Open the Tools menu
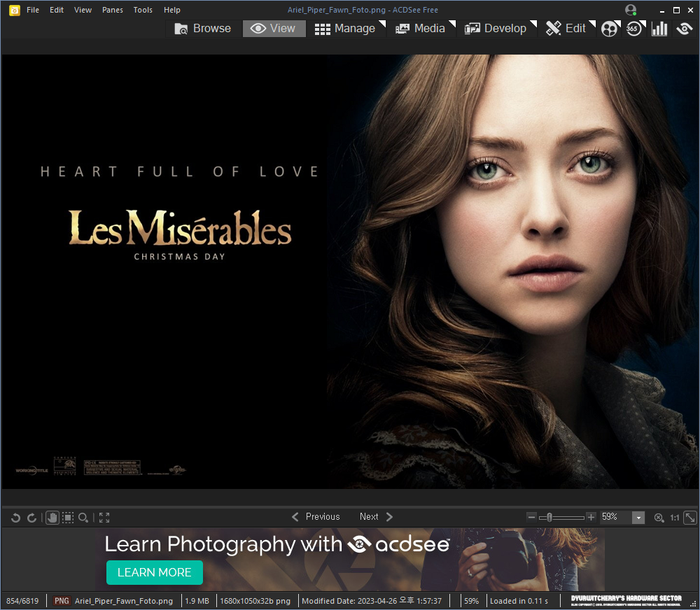Image resolution: width=700 pixels, height=610 pixels. point(142,10)
